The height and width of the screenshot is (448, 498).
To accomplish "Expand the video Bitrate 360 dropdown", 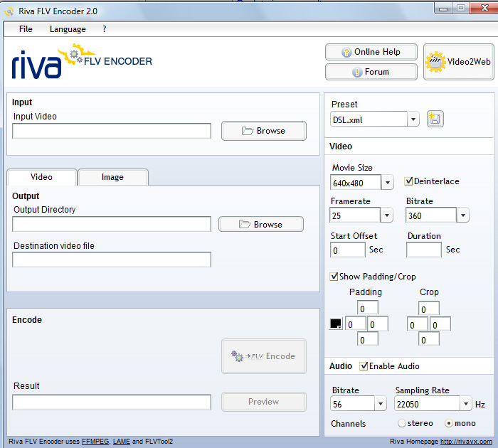I will pyautogui.click(x=462, y=215).
